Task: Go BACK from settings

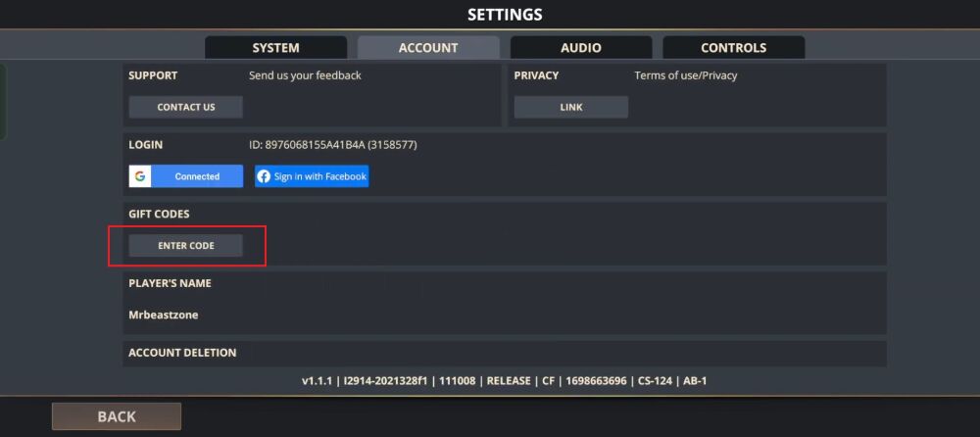Action: [117, 416]
